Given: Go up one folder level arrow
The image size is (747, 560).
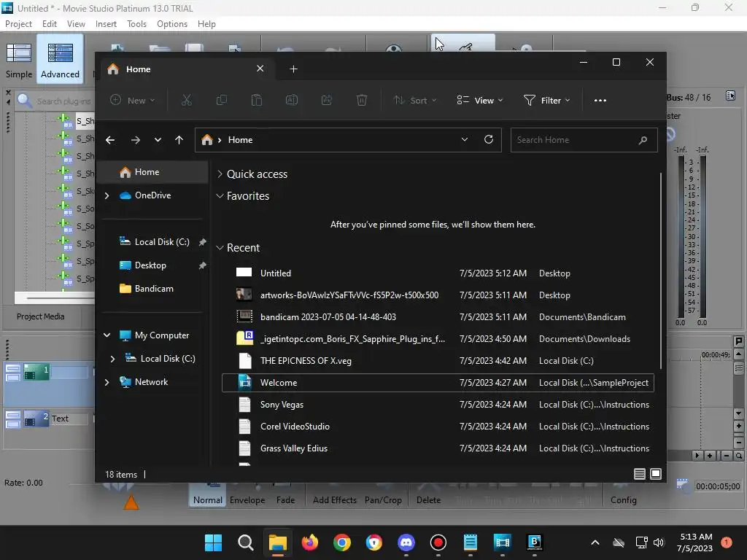Looking at the screenshot, I should [179, 140].
